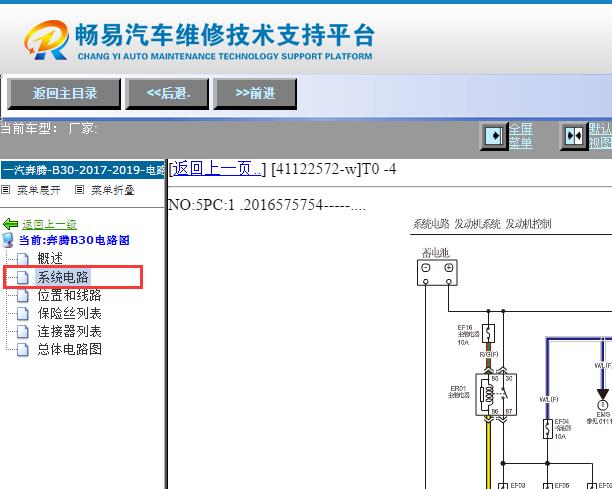
Task: Click the 返回上一页 link
Action: click(x=217, y=169)
